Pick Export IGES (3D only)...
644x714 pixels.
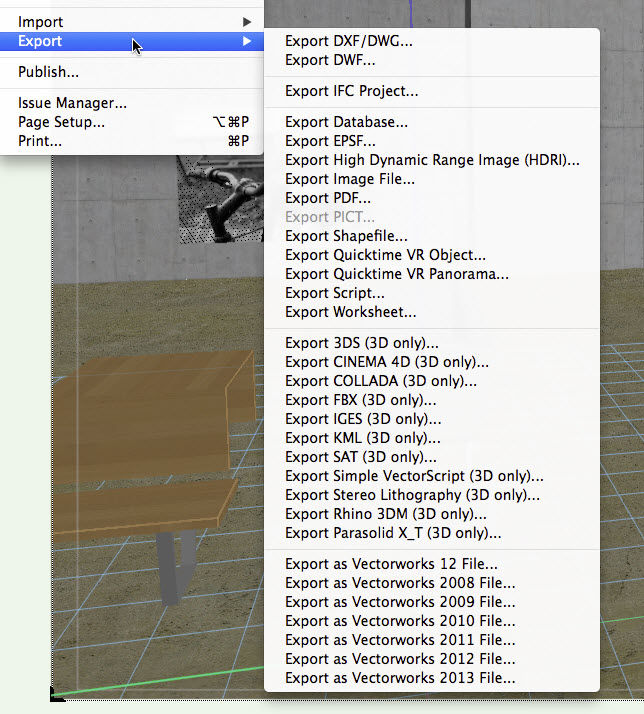pos(432,419)
